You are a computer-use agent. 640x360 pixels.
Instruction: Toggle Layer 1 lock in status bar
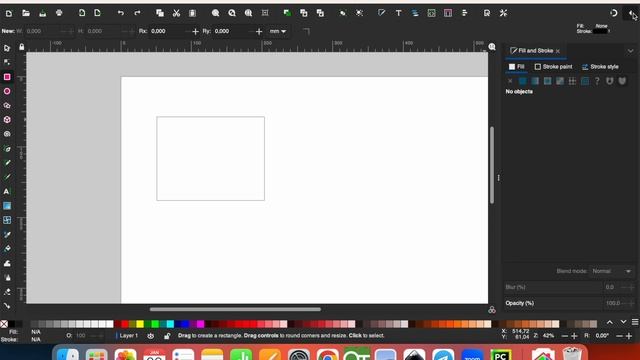(167, 336)
